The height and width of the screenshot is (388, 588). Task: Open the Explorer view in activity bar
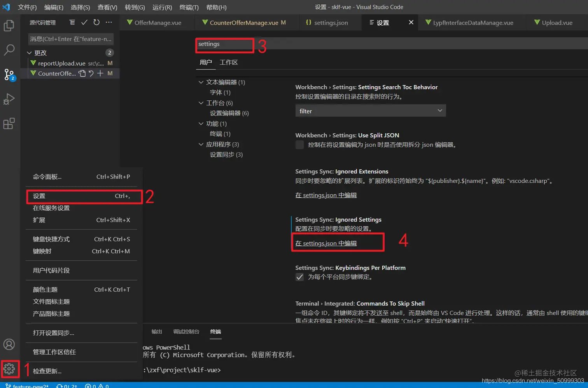(9, 26)
